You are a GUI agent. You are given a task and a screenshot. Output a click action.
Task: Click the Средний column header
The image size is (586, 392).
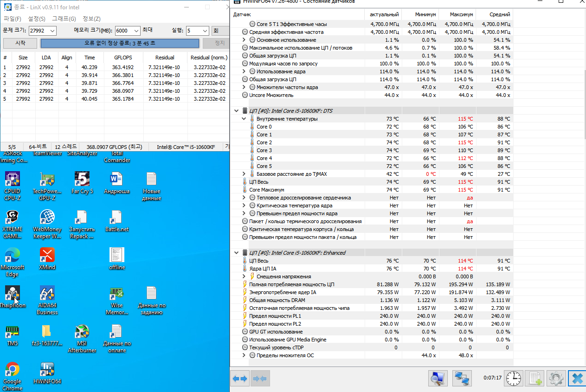pos(494,14)
